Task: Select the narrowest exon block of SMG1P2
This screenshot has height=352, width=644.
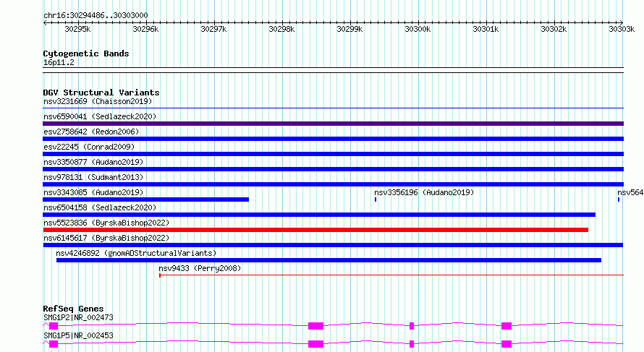Action: point(412,326)
